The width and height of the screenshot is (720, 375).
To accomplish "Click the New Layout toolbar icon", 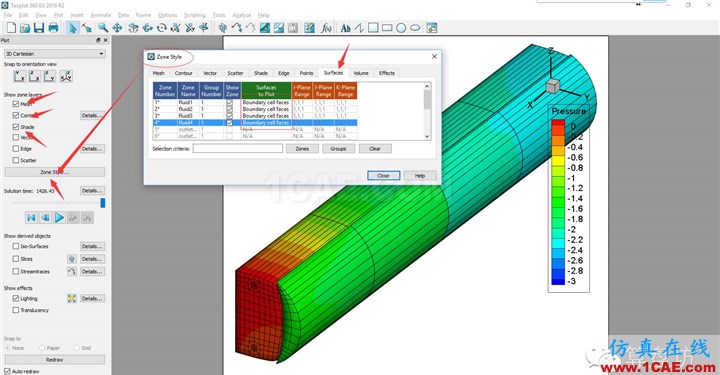I will (x=11, y=28).
